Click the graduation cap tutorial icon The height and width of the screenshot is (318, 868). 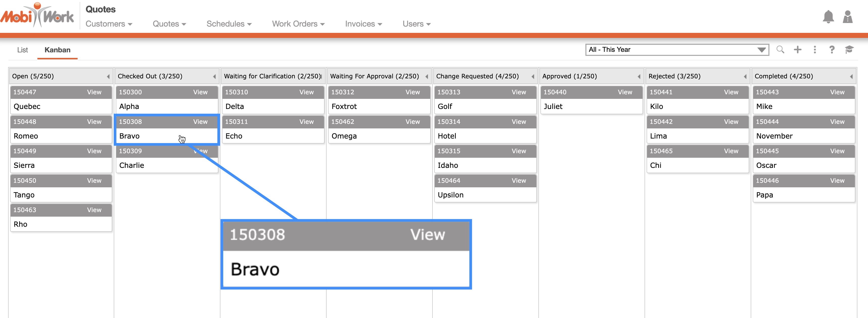[849, 50]
